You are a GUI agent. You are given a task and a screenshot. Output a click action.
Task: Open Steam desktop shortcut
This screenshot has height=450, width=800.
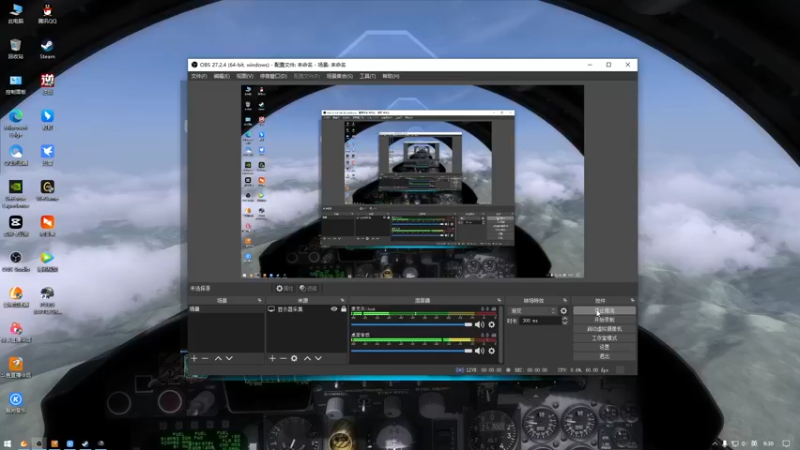coord(47,49)
